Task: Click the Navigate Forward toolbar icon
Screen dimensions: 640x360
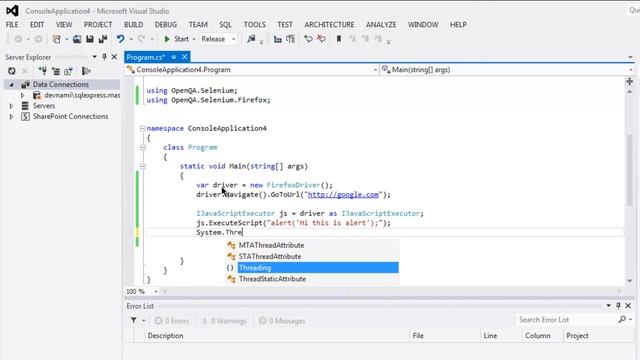Action: [x=38, y=39]
